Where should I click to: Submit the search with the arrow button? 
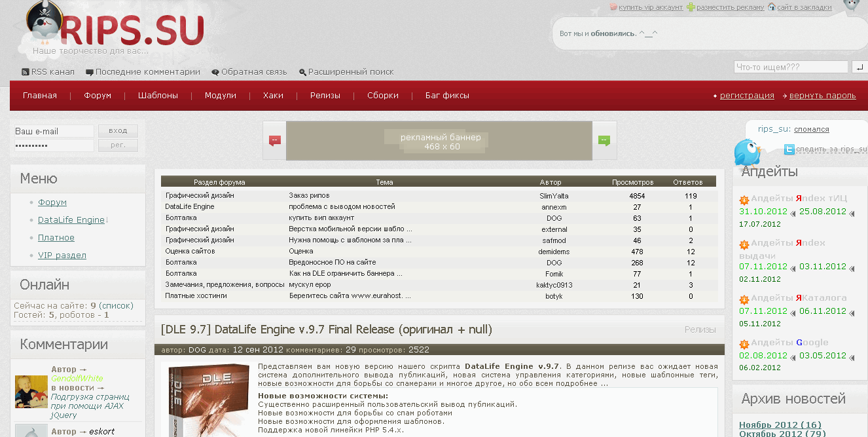[x=859, y=67]
